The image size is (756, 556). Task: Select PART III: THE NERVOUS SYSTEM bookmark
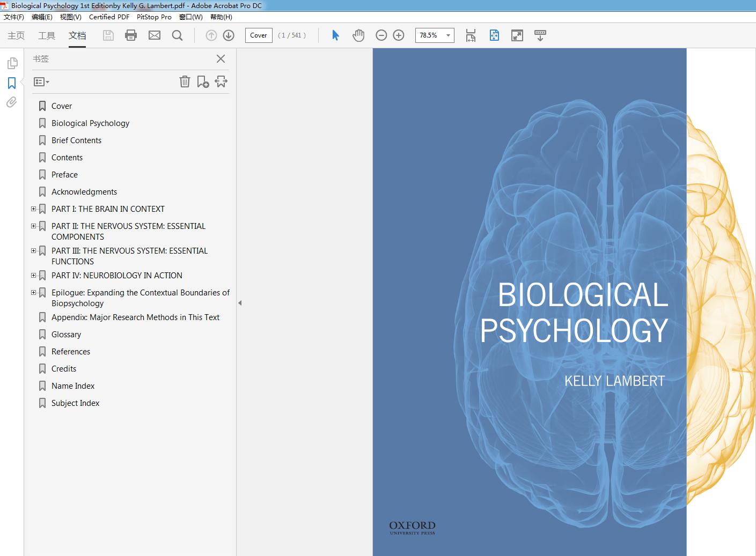pyautogui.click(x=129, y=256)
